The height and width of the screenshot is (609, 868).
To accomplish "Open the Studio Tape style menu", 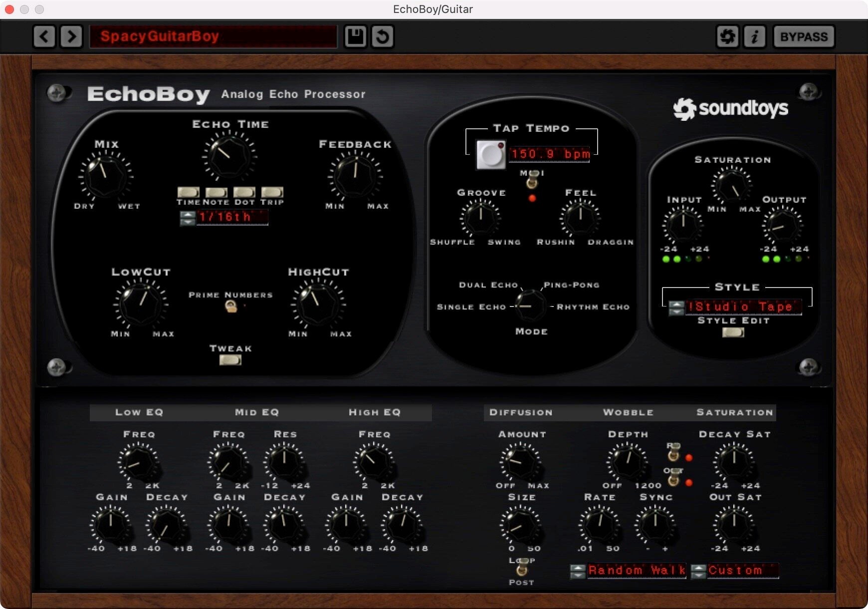I will pyautogui.click(x=743, y=307).
